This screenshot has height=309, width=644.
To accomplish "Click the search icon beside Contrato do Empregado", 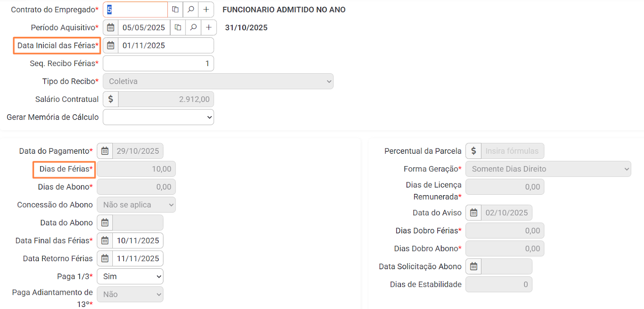I will (191, 10).
